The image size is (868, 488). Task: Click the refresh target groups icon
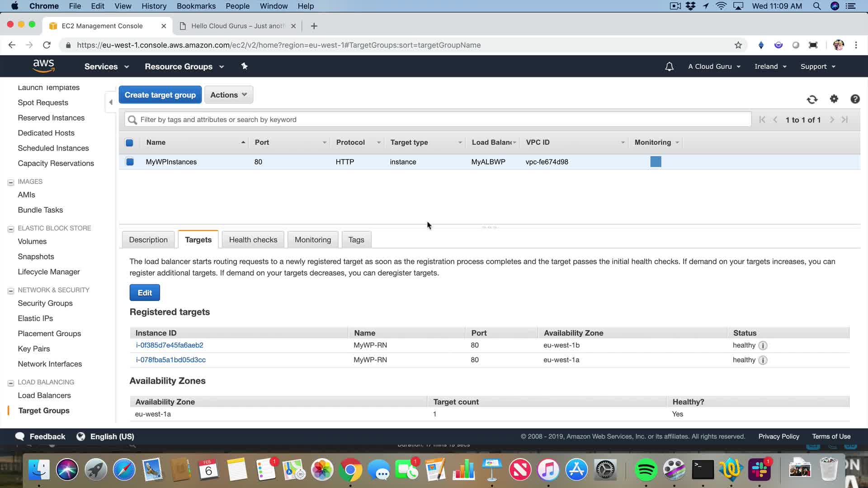click(x=812, y=99)
